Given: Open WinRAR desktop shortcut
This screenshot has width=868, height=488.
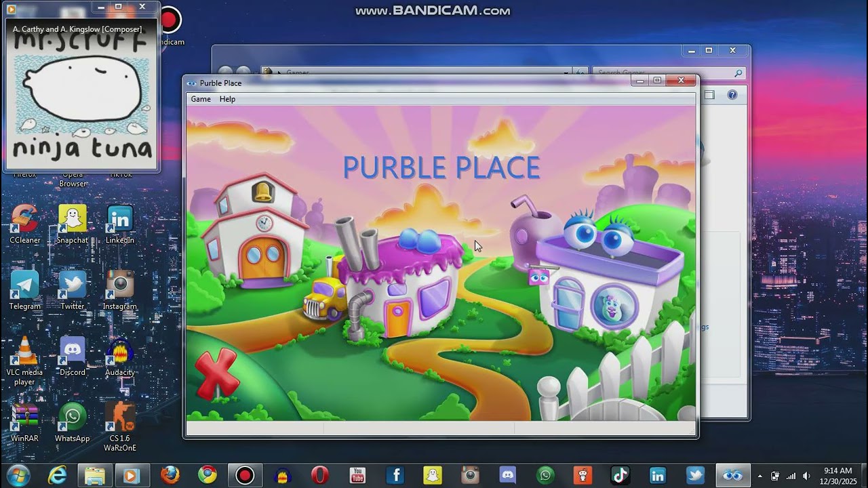Looking at the screenshot, I should 24,422.
